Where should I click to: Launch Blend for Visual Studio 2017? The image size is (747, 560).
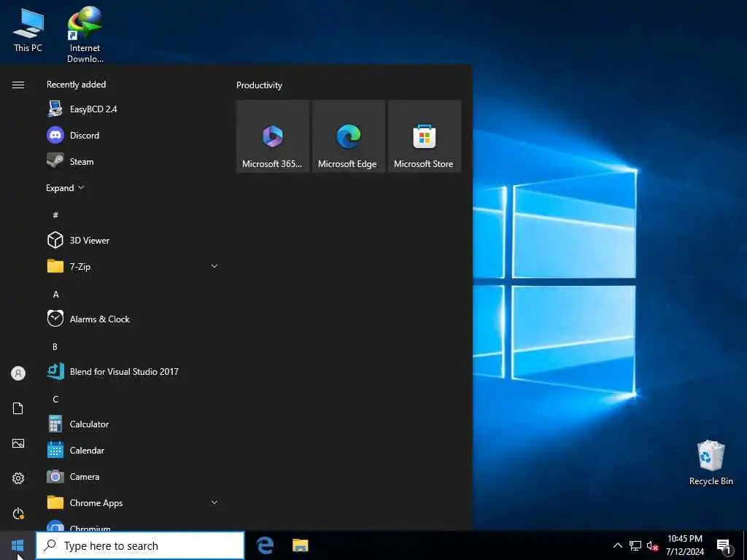point(133,371)
